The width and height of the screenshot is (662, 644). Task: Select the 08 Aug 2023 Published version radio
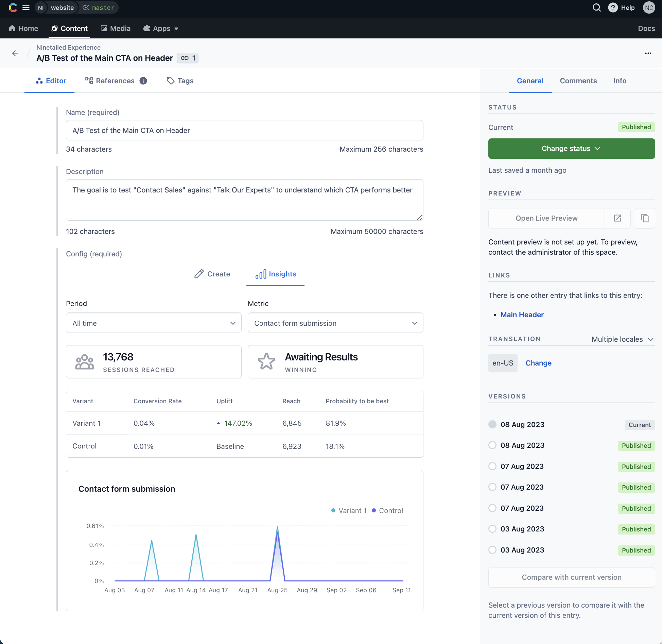pos(492,445)
